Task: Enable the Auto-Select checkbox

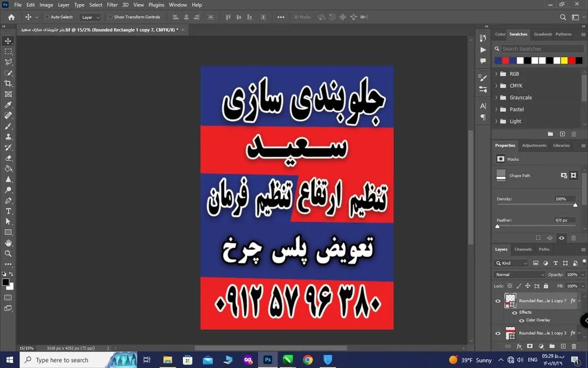Action: click(47, 17)
